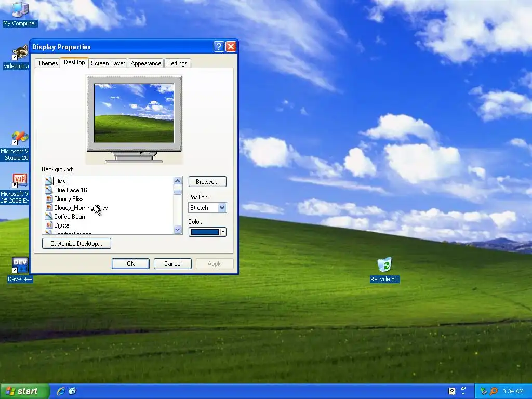Select Cloudy Bliss background
The image size is (532, 399).
69,199
